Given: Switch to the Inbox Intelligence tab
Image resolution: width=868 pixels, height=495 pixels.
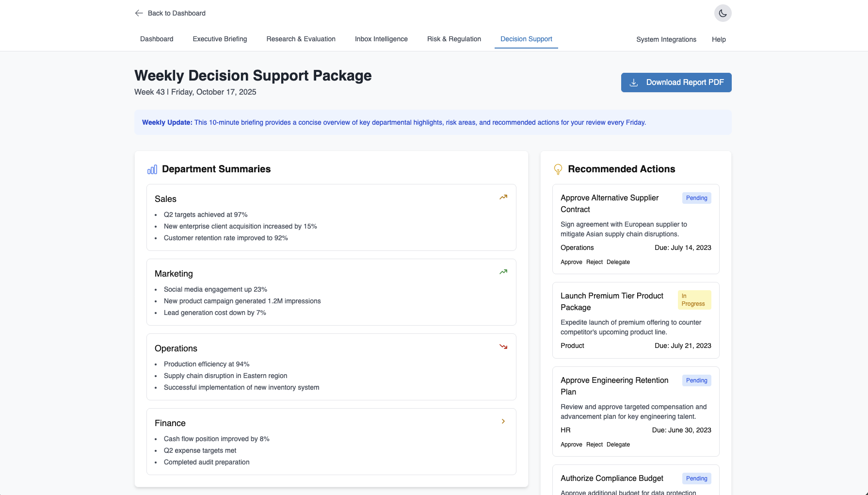Looking at the screenshot, I should tap(381, 39).
